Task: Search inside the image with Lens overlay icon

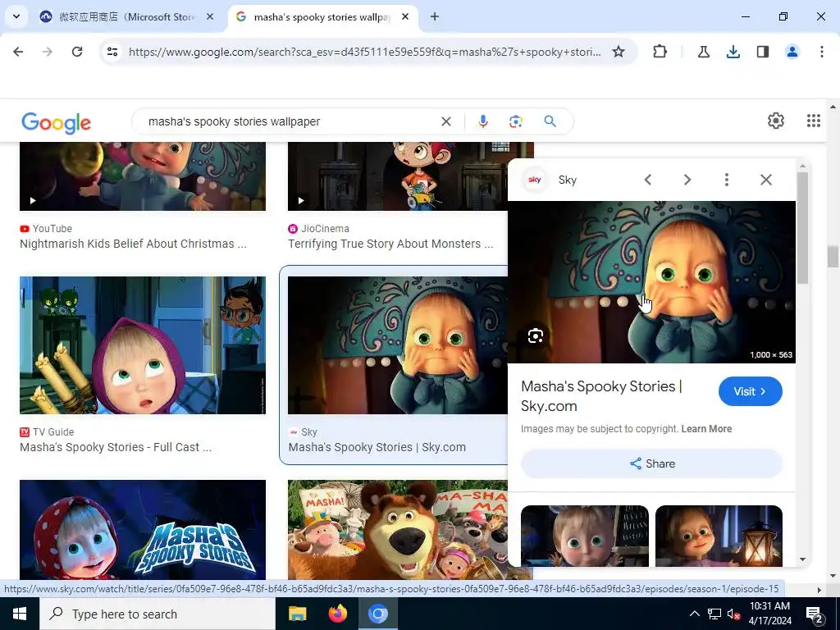Action: coord(536,336)
